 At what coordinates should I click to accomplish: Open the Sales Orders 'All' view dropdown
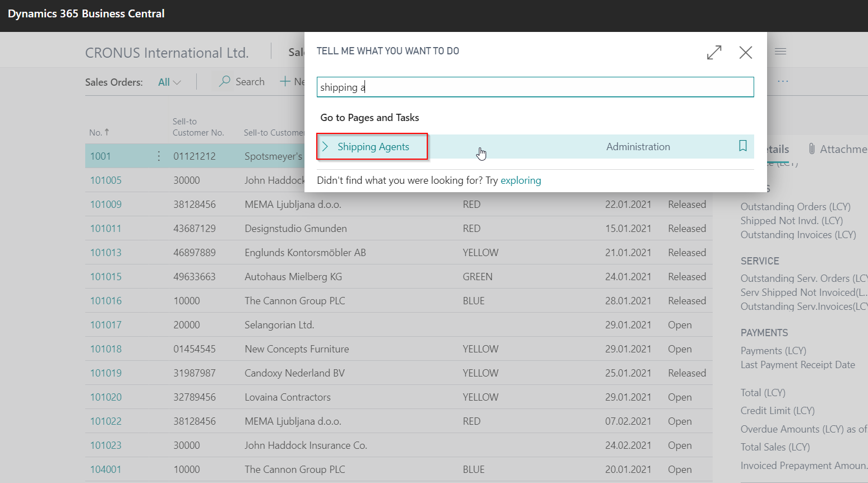(x=169, y=82)
